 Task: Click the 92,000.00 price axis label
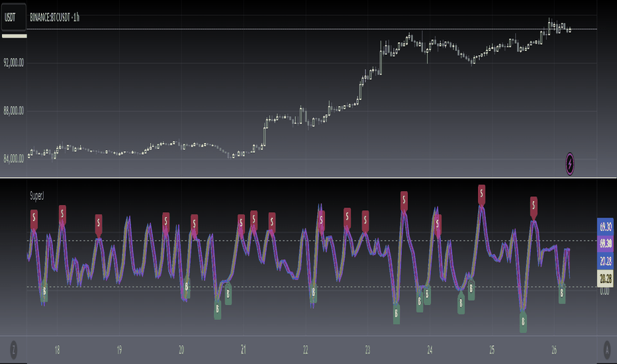(x=14, y=63)
